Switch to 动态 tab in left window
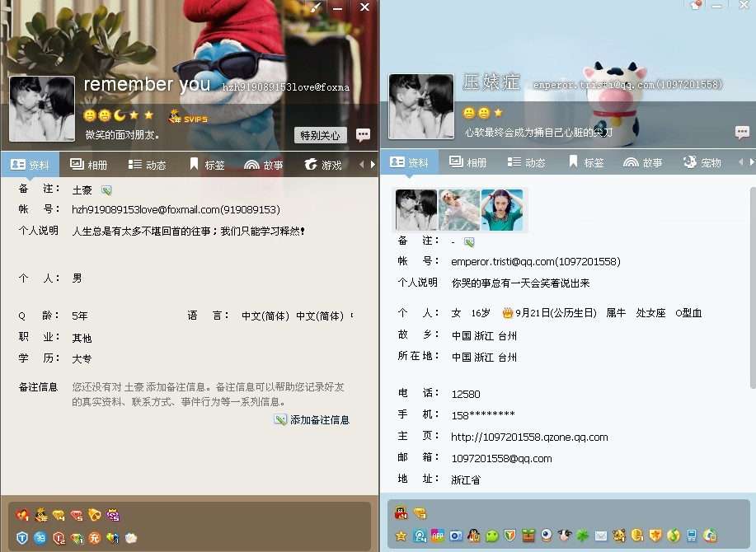This screenshot has width=756, height=552. [x=147, y=165]
